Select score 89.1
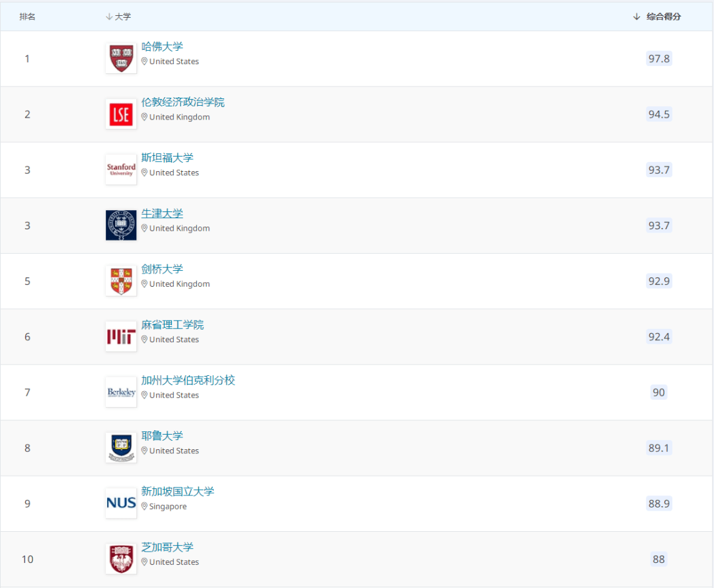The image size is (714, 588). coord(659,448)
